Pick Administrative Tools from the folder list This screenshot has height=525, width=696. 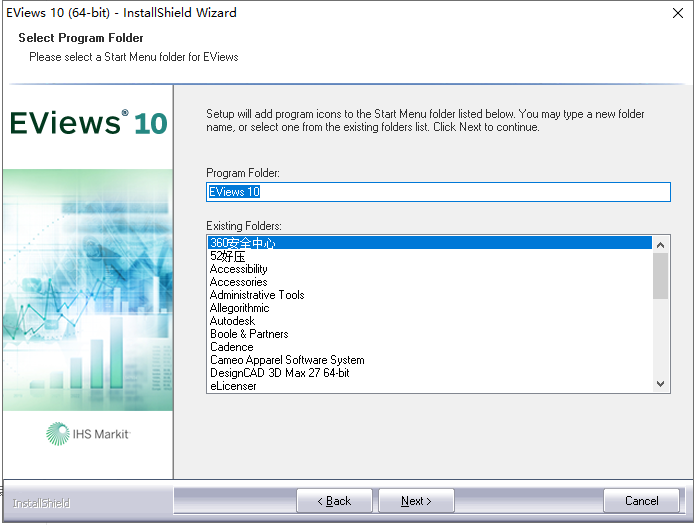257,295
